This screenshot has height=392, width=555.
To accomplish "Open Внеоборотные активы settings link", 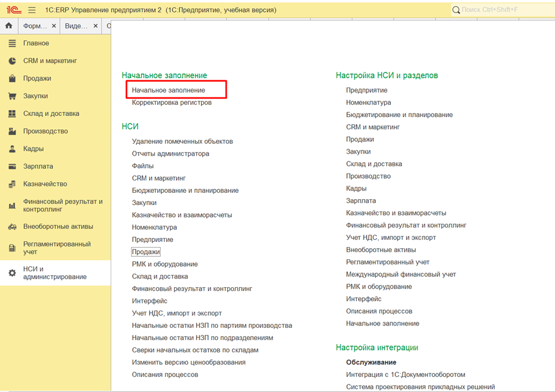I will tap(381, 250).
